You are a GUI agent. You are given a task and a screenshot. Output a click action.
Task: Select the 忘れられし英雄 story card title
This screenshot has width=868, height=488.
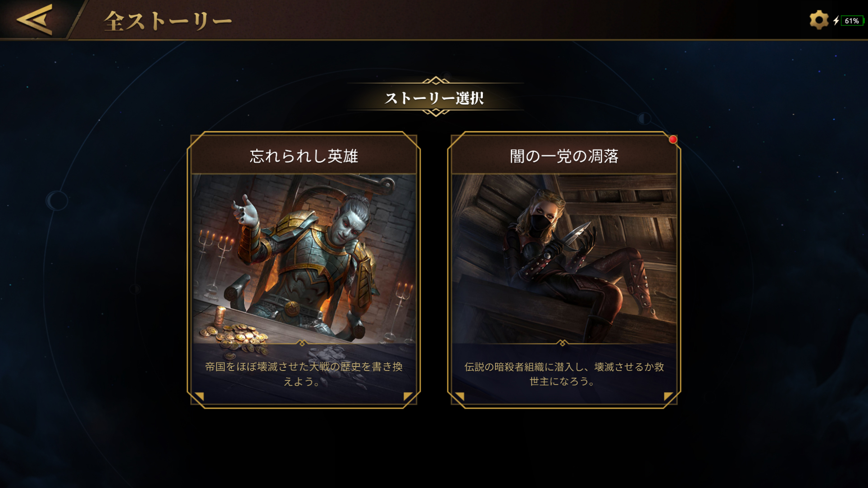[304, 156]
